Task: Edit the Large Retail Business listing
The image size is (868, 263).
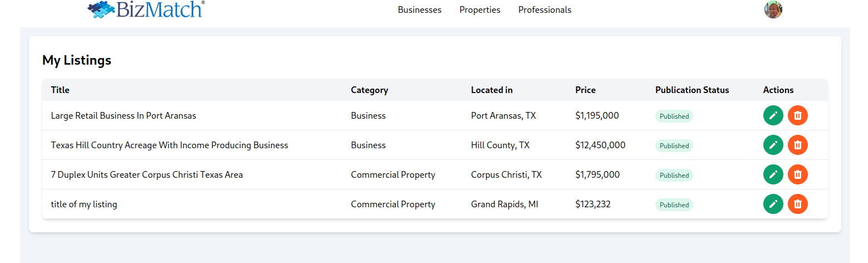Action: click(x=773, y=115)
